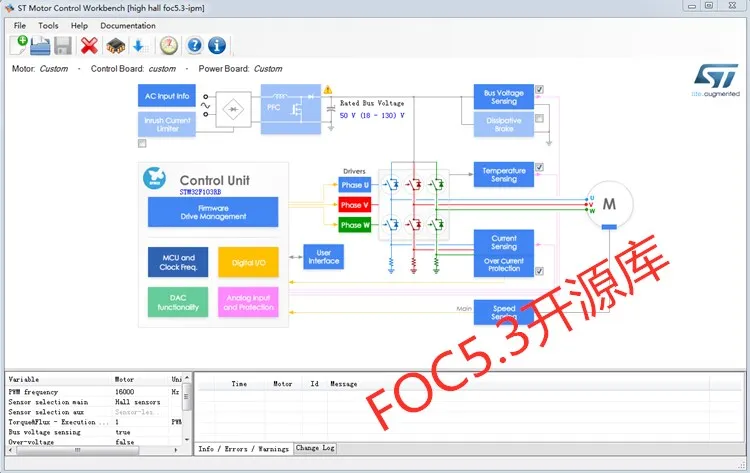This screenshot has width=750, height=473.
Task: Click the red X delete icon
Action: click(x=89, y=46)
